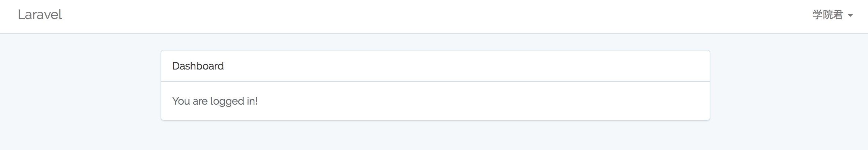
Task: Click the 院 character in the navbar username
Action: coord(828,15)
